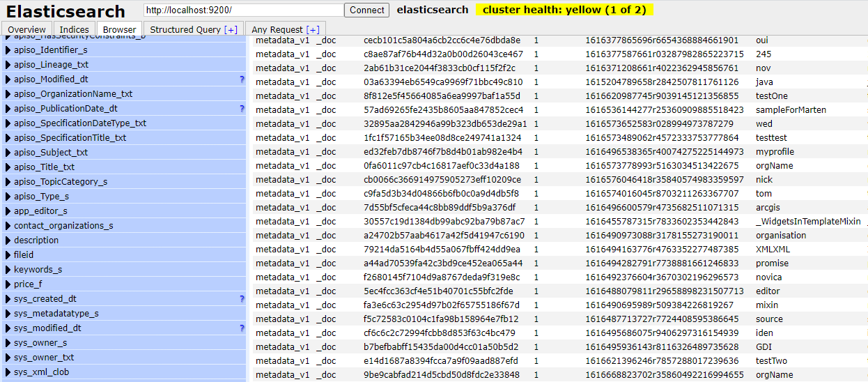Open the Structured Query tab
This screenshot has height=382, width=868.
point(194,29)
